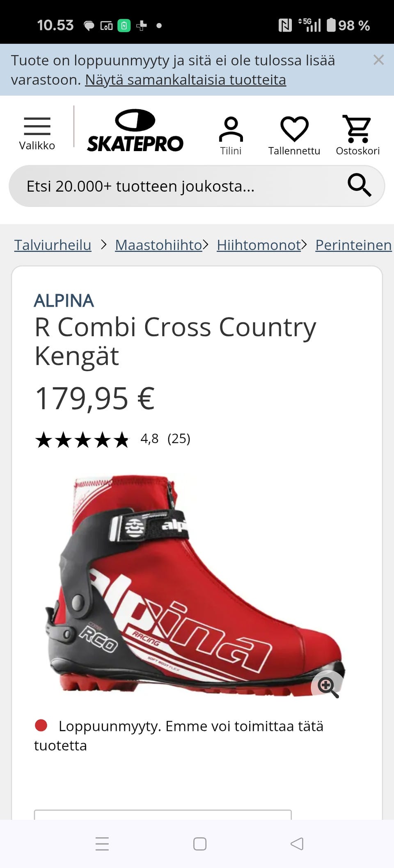Screen dimensions: 394x868
Task: Go to Talviurheilu breadcrumb
Action: 53,245
